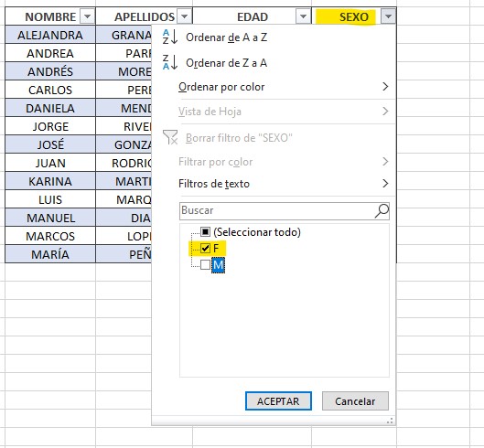484x448 pixels.
Task: Open the NOMBRE column filter dropdown
Action: pyautogui.click(x=87, y=16)
